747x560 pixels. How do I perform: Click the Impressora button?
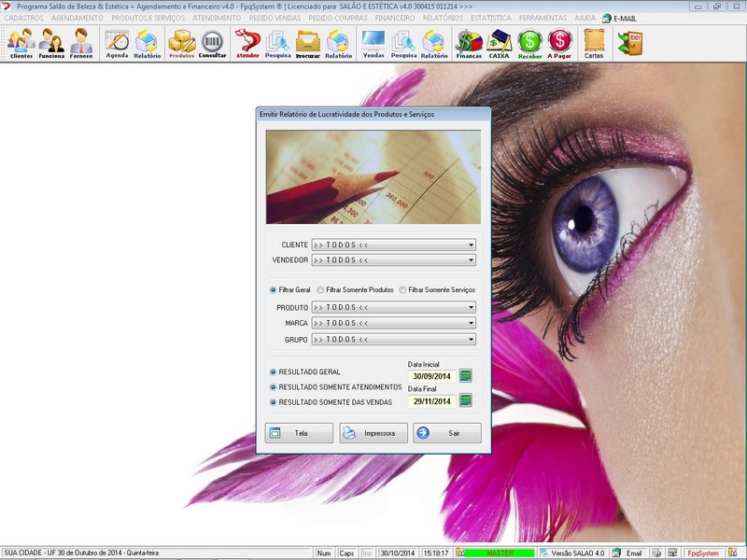coord(373,433)
